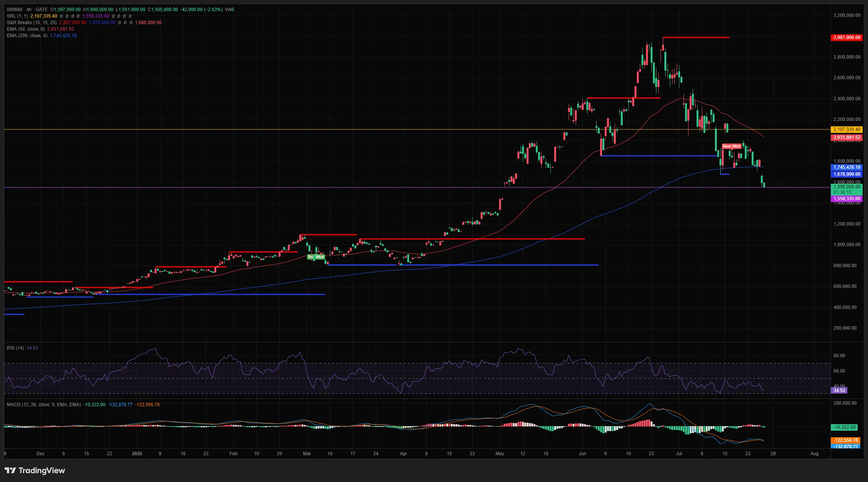Click the RSI legend value 34.53

[32, 348]
